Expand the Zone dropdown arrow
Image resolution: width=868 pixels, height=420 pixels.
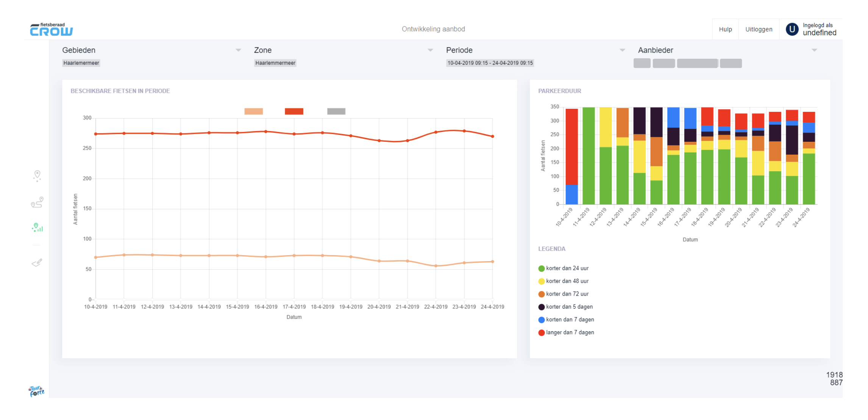(430, 50)
